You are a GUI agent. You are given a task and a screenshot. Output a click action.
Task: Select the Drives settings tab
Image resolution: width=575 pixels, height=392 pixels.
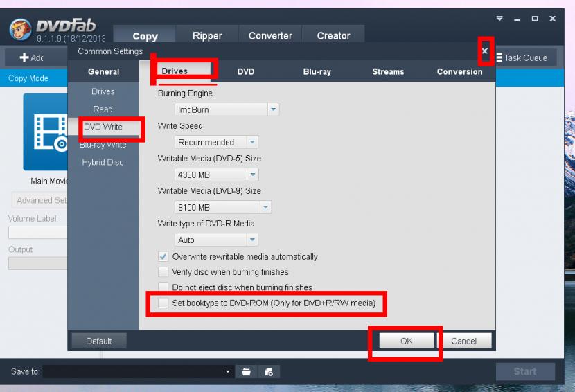tap(175, 71)
